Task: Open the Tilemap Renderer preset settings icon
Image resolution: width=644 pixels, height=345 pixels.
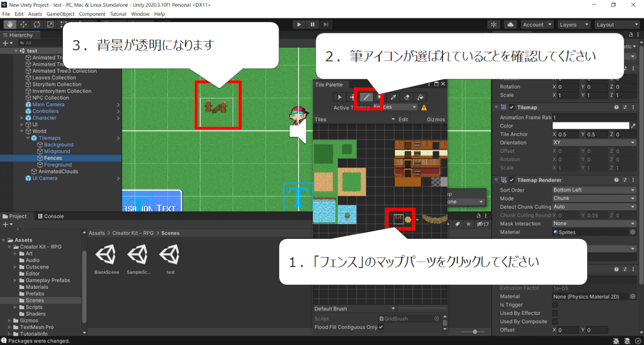Action: (x=626, y=180)
